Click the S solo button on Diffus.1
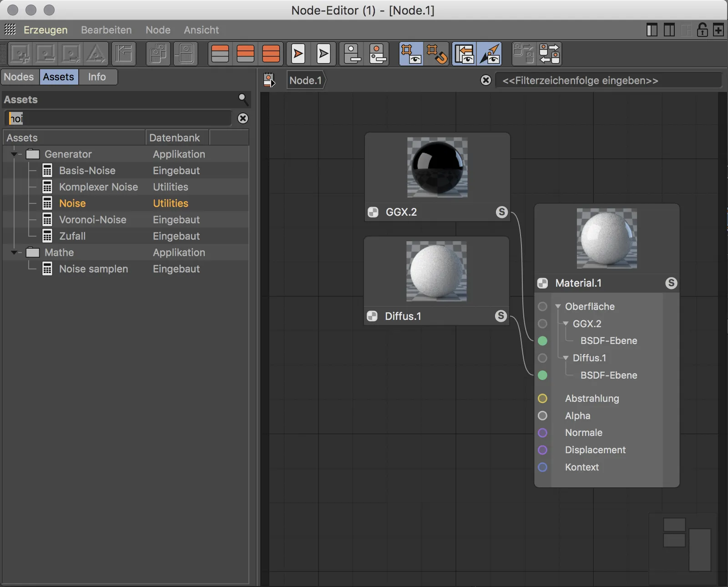 pos(500,316)
